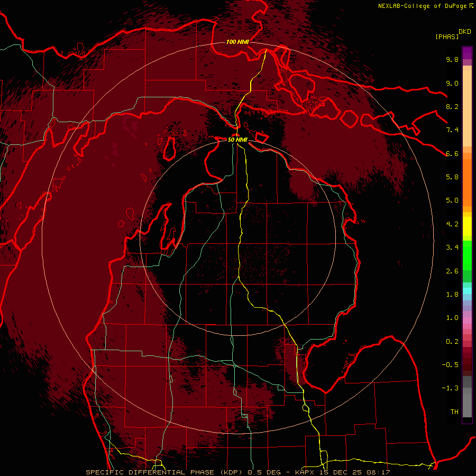
Task: Pick the bright yellow band in the color scale
Action: (x=467, y=226)
